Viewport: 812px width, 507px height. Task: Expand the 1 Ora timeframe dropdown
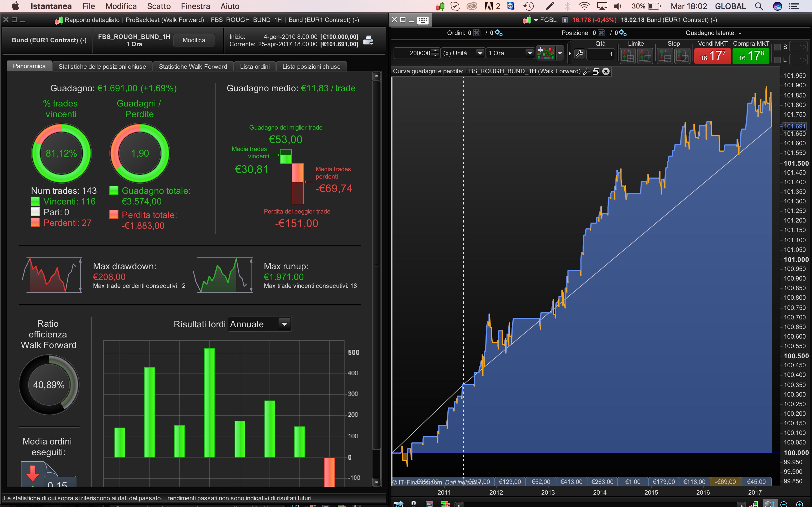click(529, 53)
